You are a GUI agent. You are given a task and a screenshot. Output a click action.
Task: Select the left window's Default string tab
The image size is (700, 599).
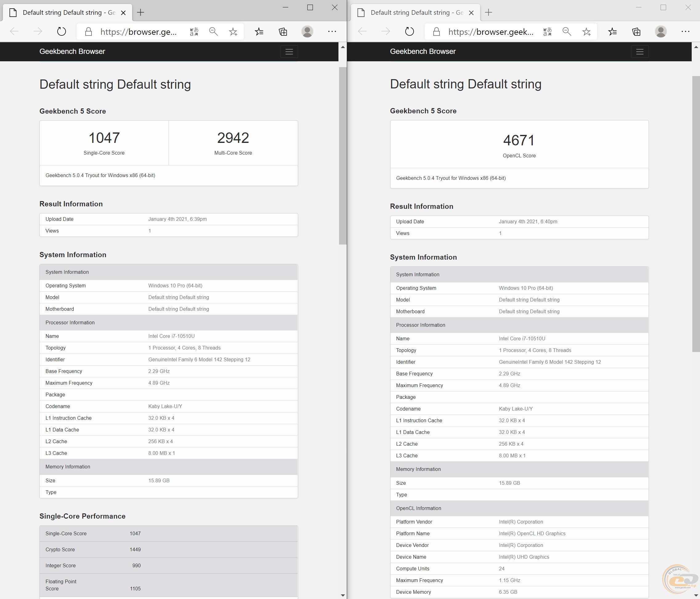pyautogui.click(x=67, y=13)
